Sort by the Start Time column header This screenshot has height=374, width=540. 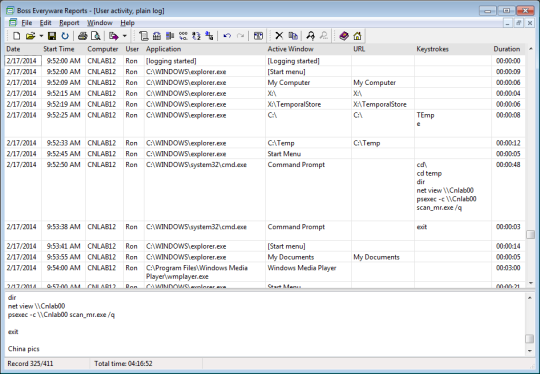point(63,49)
